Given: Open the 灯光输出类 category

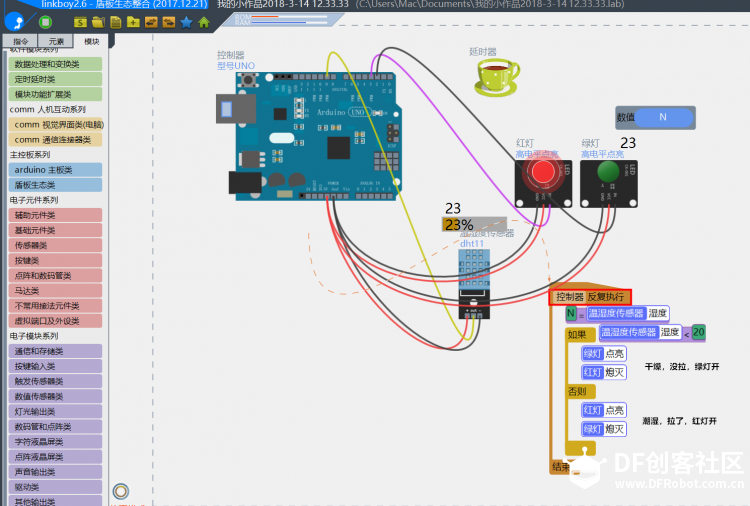Looking at the screenshot, I should tap(55, 411).
